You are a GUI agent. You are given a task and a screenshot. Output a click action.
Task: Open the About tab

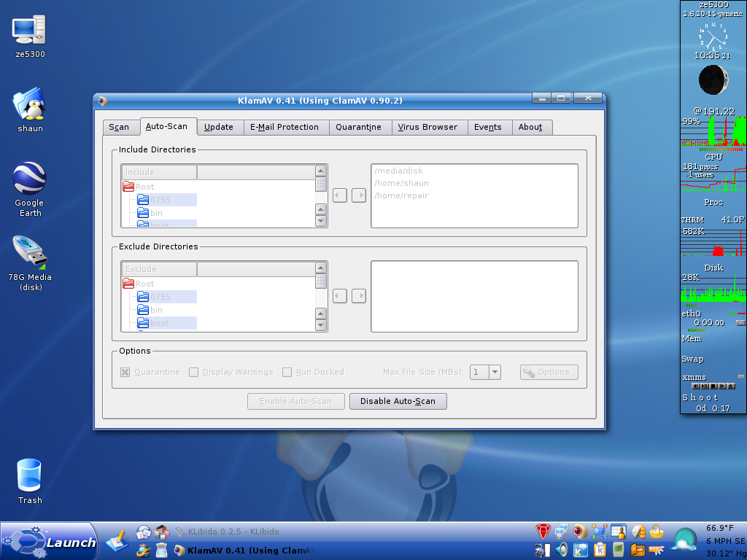530,127
